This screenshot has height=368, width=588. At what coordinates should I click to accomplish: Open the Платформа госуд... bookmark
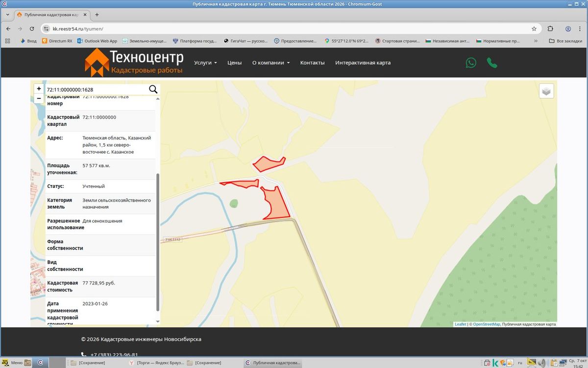pyautogui.click(x=195, y=41)
